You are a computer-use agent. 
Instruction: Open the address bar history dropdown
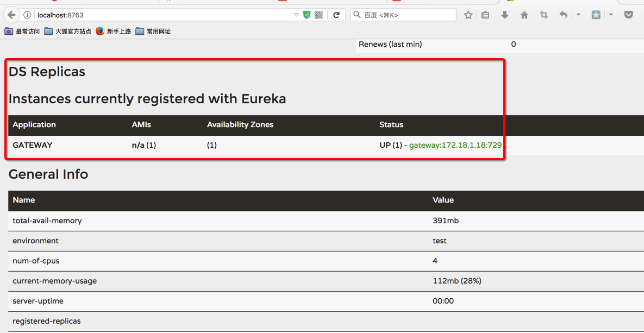[x=296, y=15]
